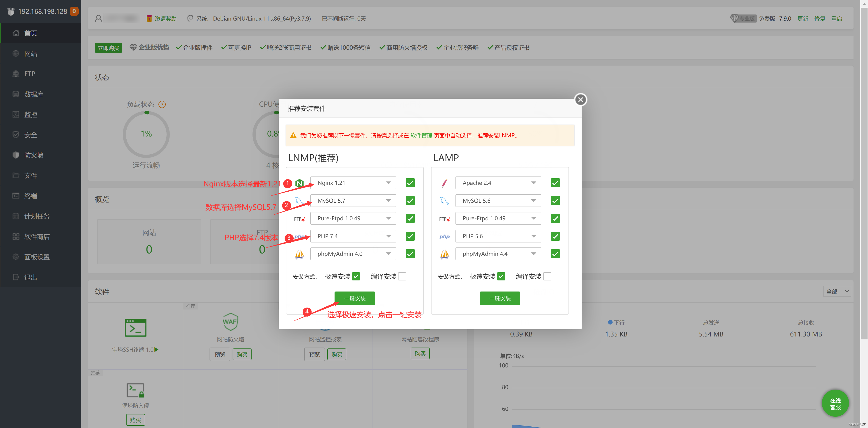The height and width of the screenshot is (428, 868).
Task: Open the MySQL 5.6 version dropdown
Action: 498,201
